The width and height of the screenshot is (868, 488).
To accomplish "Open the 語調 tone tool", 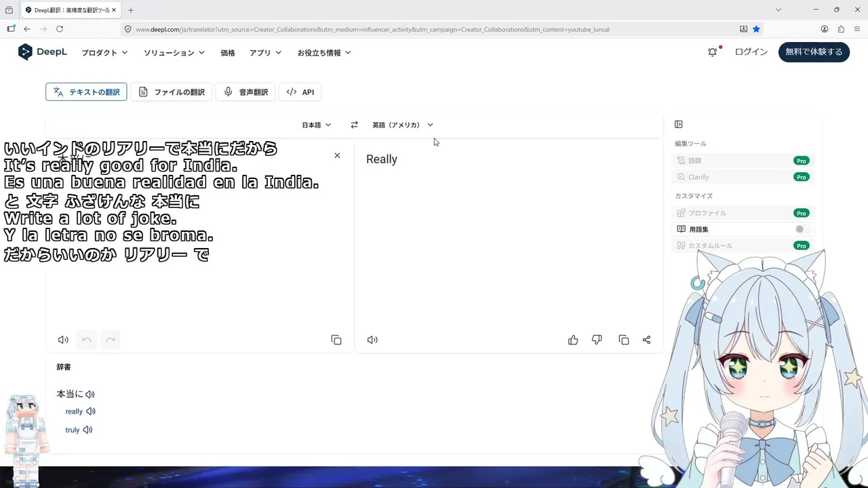I will (743, 161).
